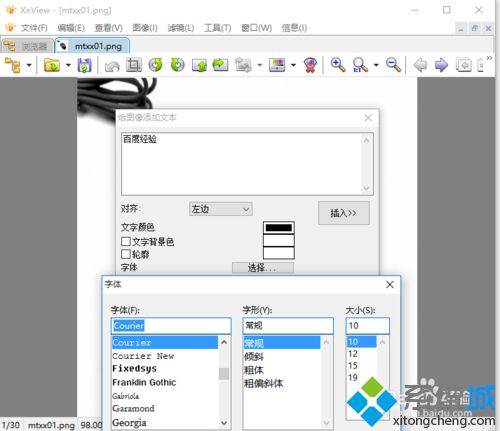Enable the 轮廓 checkbox
Image resolution: width=500 pixels, height=431 pixels.
tap(126, 254)
